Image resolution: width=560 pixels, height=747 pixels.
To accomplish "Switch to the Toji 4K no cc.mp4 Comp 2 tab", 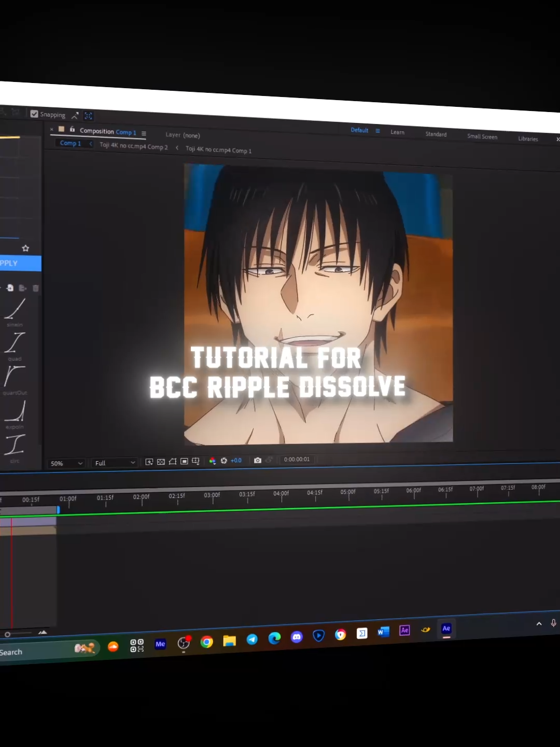I will 133,148.
